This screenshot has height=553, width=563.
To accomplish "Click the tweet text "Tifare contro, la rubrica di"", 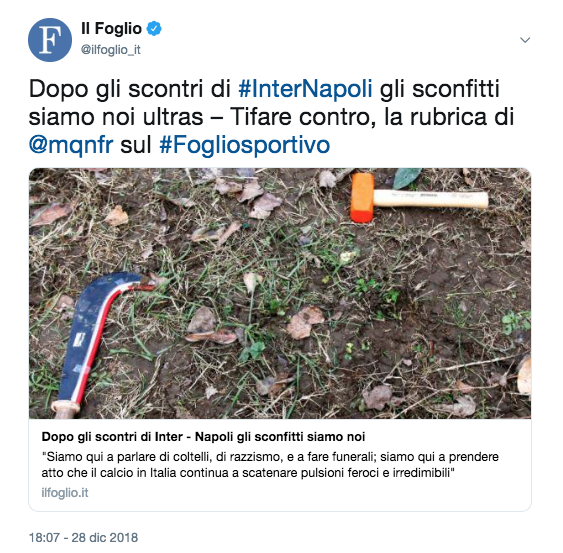I will 372,117.
